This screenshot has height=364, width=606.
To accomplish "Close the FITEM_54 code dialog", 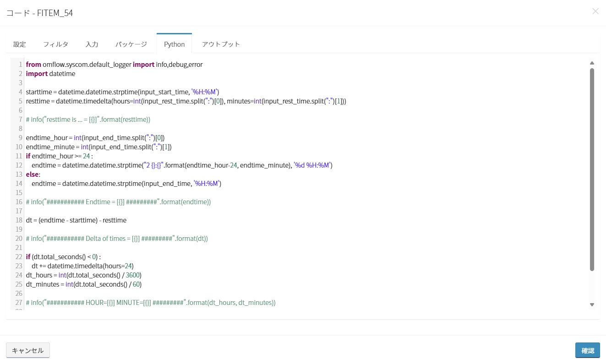I will [595, 11].
